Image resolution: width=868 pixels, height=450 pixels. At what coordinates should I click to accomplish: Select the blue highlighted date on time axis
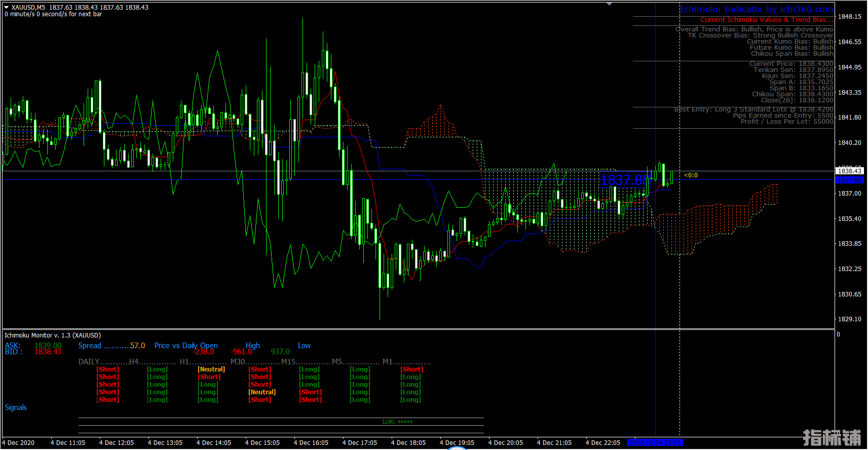pyautogui.click(x=655, y=442)
